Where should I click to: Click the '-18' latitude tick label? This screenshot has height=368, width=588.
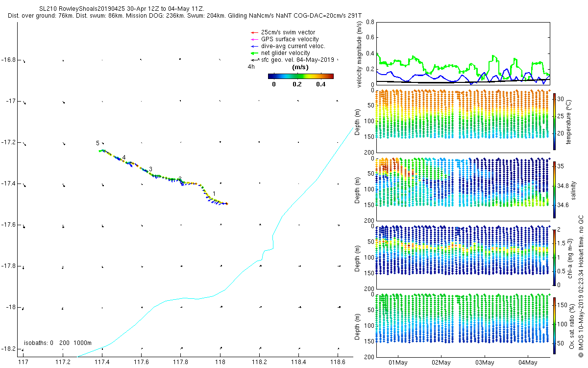coord(10,307)
